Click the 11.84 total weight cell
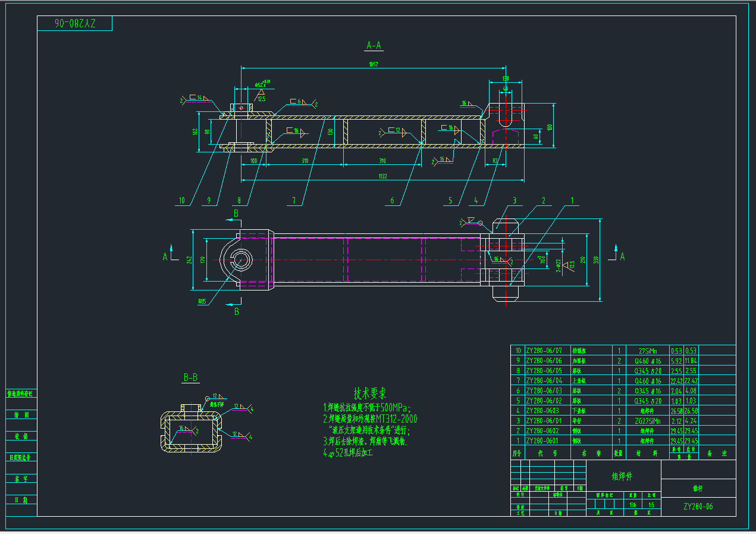The width and height of the screenshot is (756, 534). pyautogui.click(x=691, y=361)
